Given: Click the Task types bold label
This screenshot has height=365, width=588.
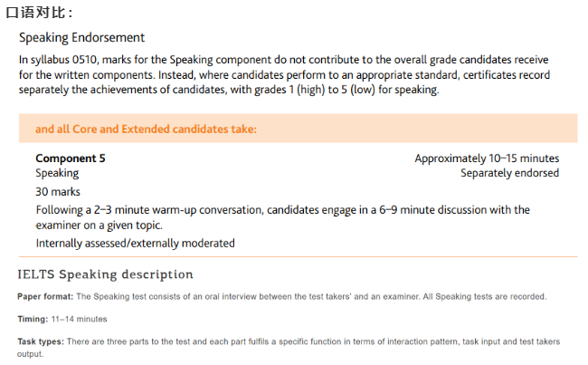Looking at the screenshot, I should point(41,341).
